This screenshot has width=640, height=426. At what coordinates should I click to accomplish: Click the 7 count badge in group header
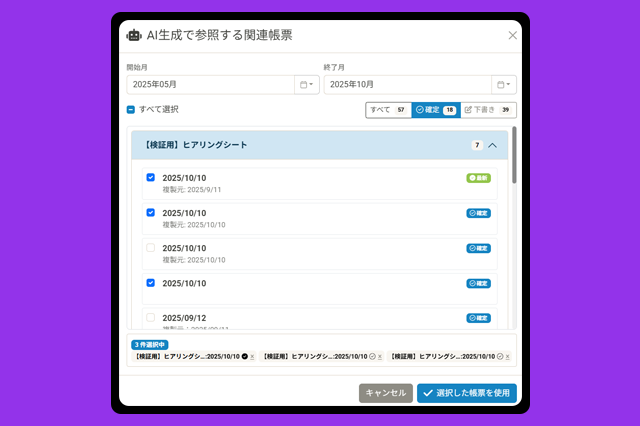[x=477, y=145]
